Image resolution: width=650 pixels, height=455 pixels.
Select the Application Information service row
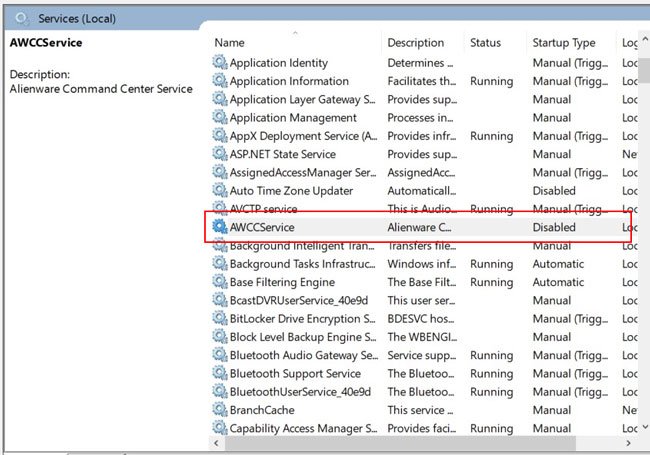pos(289,81)
